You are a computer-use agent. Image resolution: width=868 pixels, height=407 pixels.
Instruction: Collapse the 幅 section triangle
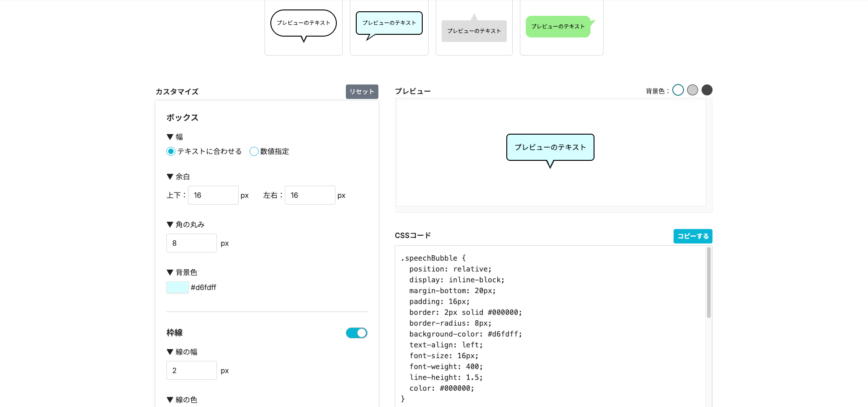pyautogui.click(x=170, y=137)
